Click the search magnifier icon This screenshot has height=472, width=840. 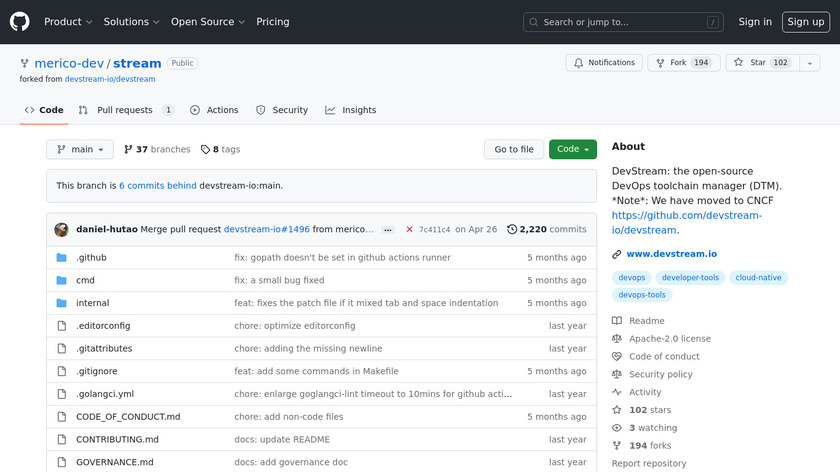pyautogui.click(x=534, y=23)
